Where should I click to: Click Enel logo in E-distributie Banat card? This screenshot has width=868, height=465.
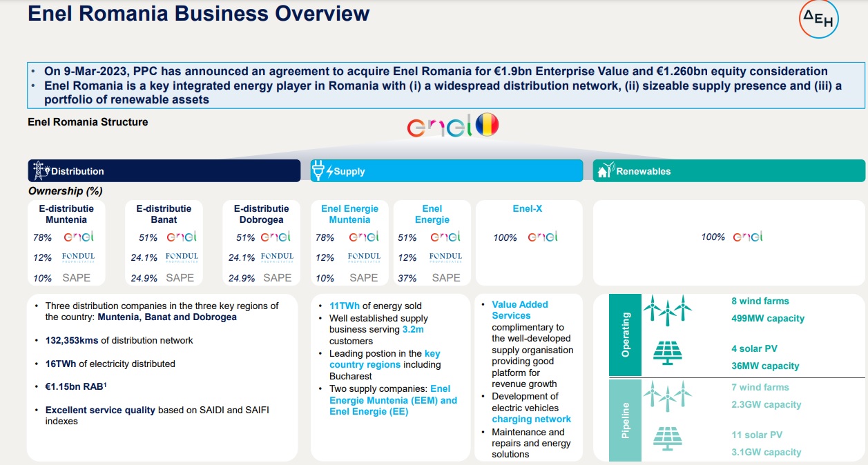(182, 237)
